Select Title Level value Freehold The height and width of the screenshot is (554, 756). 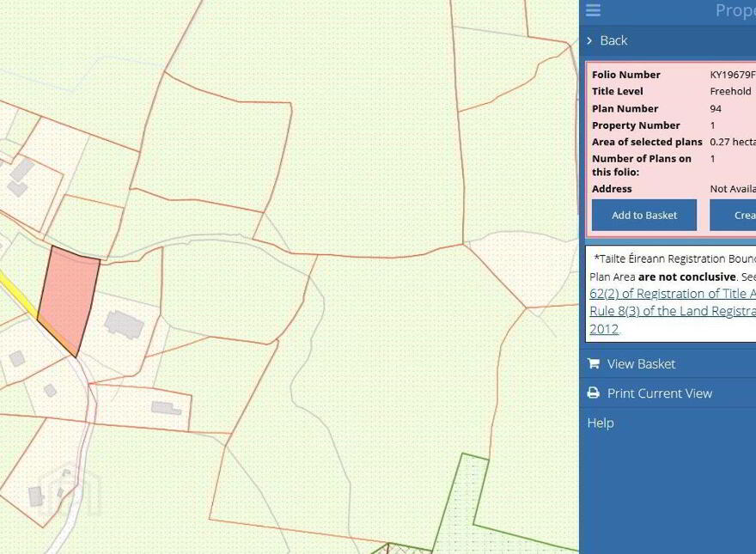[x=730, y=91]
